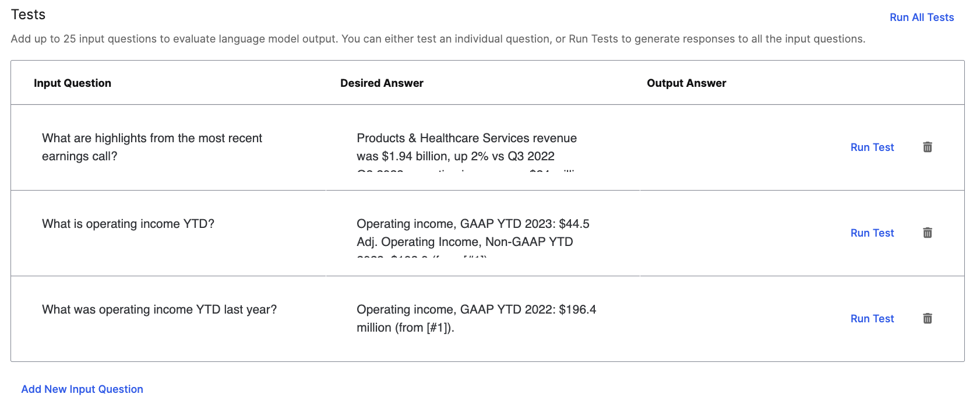Add a new input question
The image size is (980, 408).
(x=82, y=389)
